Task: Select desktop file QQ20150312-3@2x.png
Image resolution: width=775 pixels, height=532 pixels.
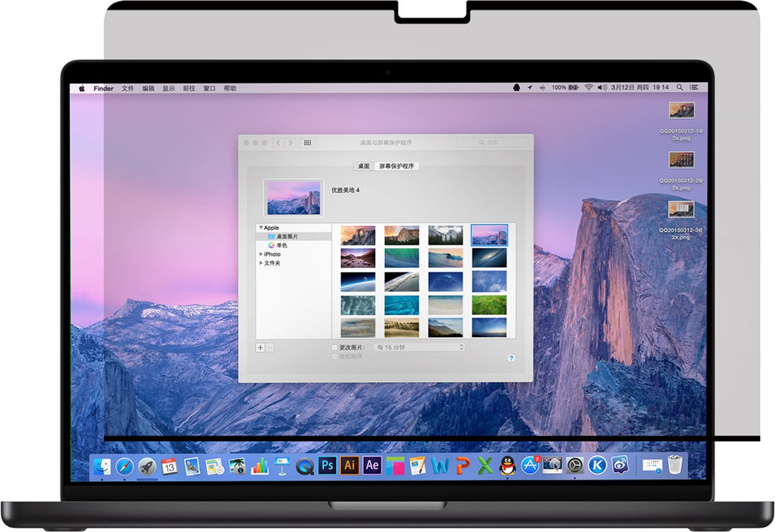Action: pos(681,221)
